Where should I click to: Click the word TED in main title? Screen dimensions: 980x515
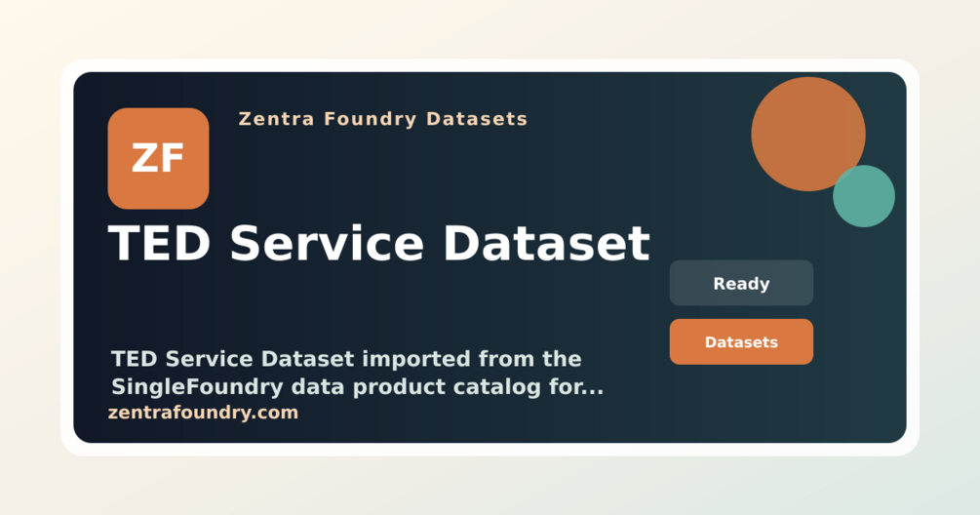click(x=159, y=243)
